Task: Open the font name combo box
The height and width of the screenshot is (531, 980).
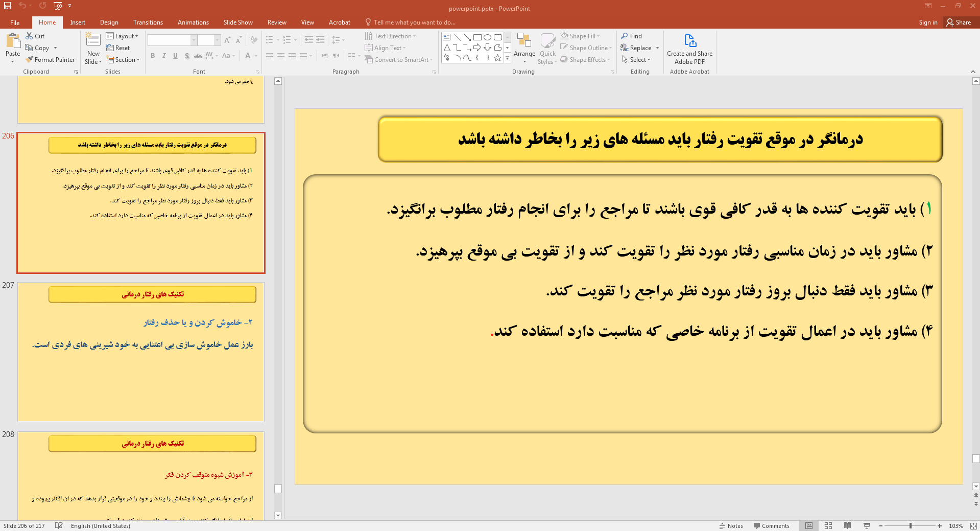Action: point(172,40)
